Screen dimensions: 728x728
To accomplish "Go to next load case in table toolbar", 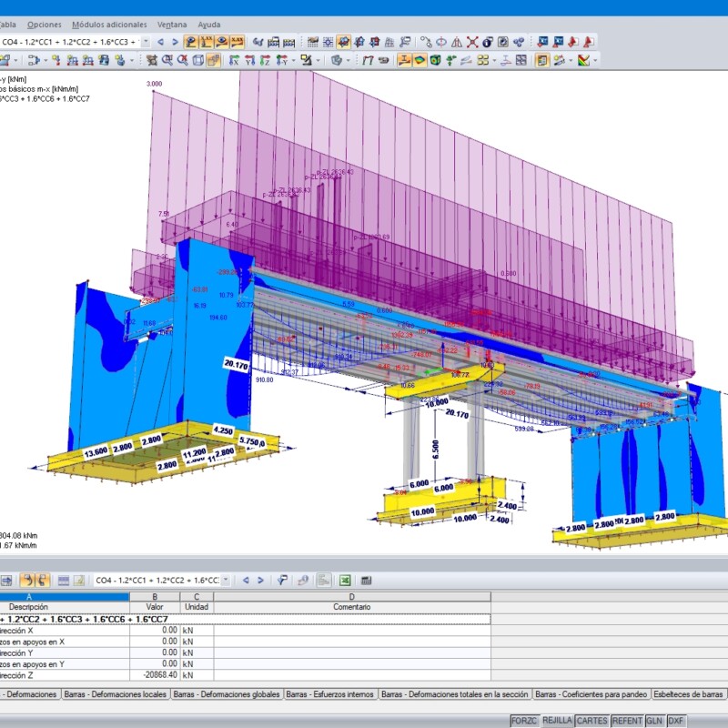I will (260, 581).
